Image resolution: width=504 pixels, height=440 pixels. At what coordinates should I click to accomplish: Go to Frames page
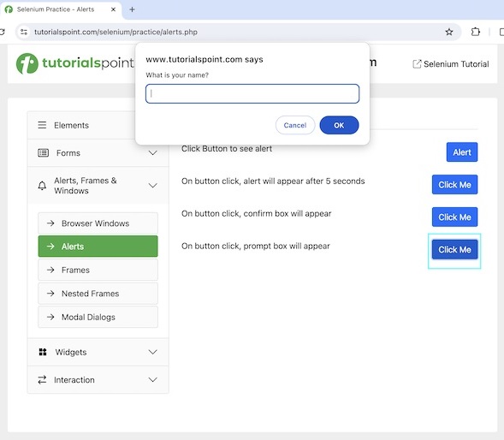(98, 270)
